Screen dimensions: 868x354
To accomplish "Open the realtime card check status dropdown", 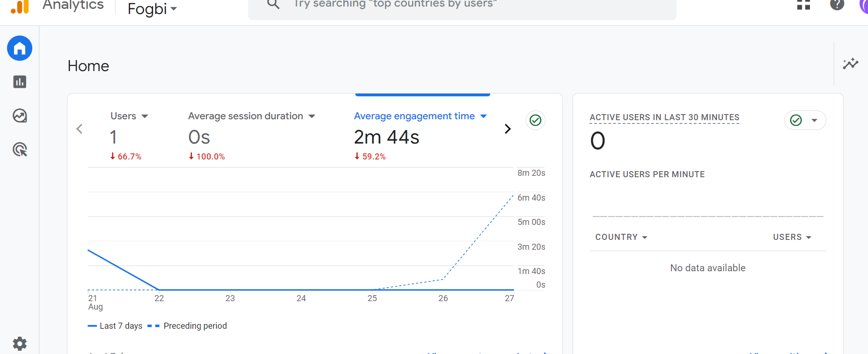I will 805,120.
